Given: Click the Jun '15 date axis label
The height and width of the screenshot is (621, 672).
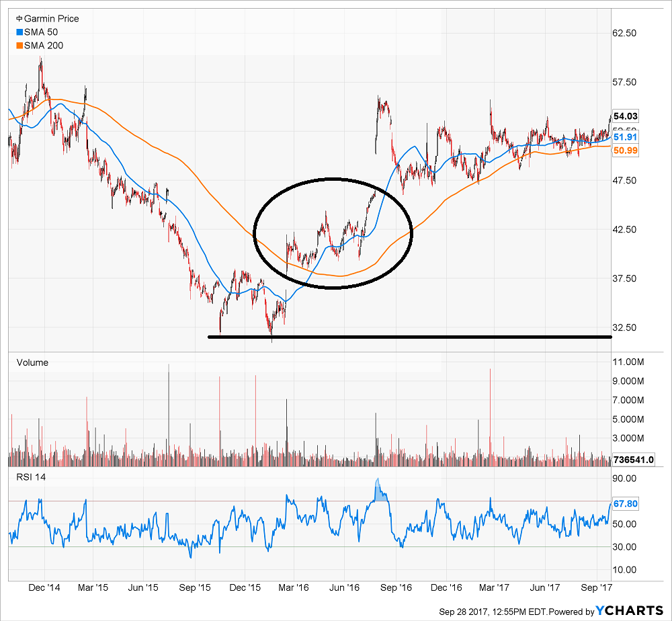Looking at the screenshot, I should coord(143,587).
